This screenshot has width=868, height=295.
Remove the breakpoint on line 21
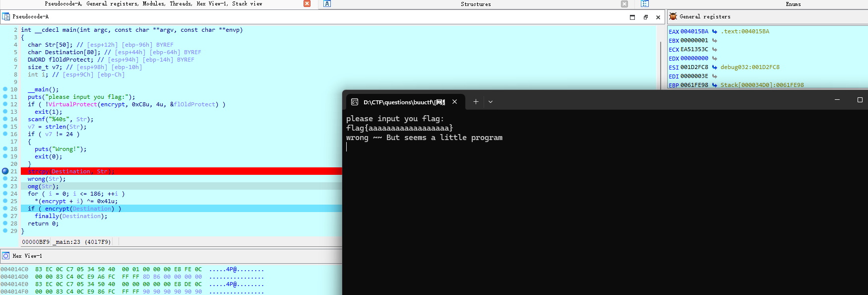pyautogui.click(x=5, y=171)
